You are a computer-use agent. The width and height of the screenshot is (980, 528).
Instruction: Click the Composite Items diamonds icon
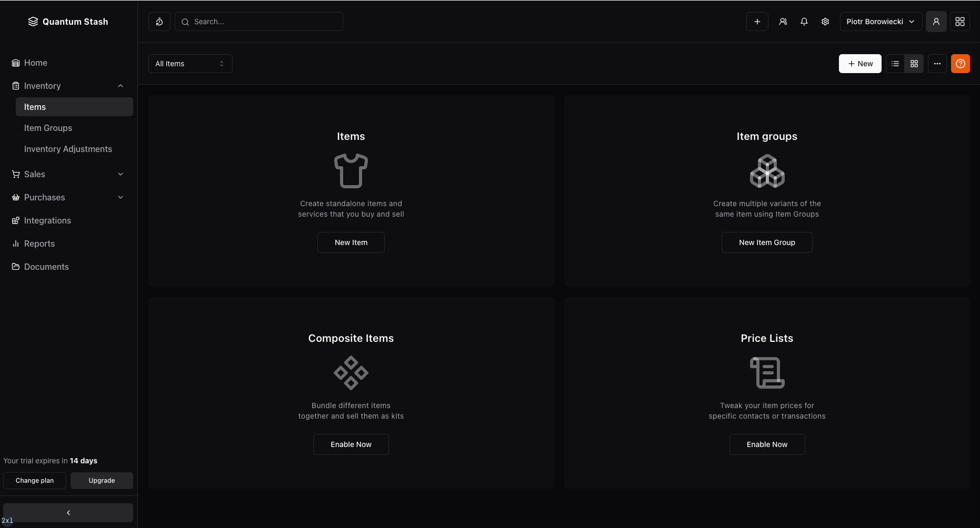pos(351,373)
